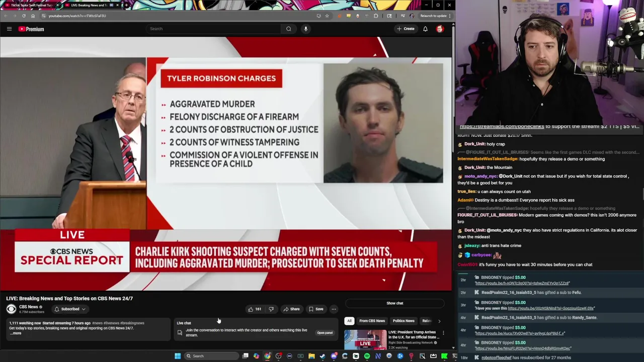
Task: Bookmark this page with the star icon
Action: click(327, 16)
